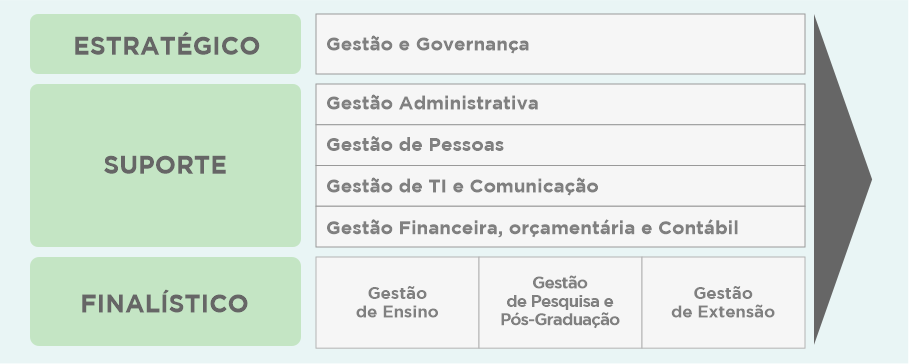Click the word Ensino text
Viewport: 909px width, 364px height.
(411, 312)
